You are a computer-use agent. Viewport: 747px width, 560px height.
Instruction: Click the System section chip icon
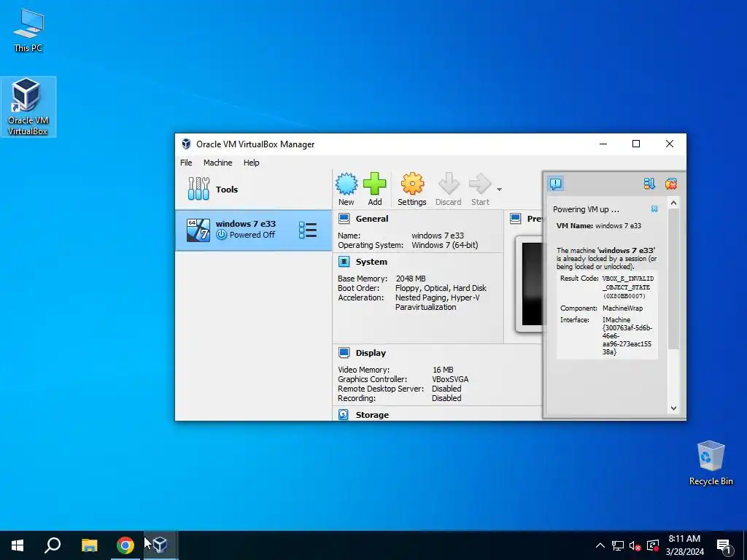tap(344, 262)
